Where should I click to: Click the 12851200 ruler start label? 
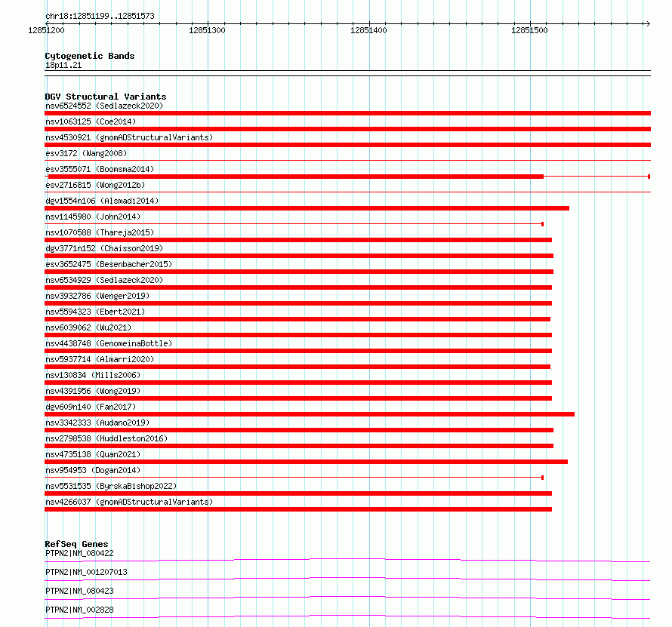pos(46,30)
